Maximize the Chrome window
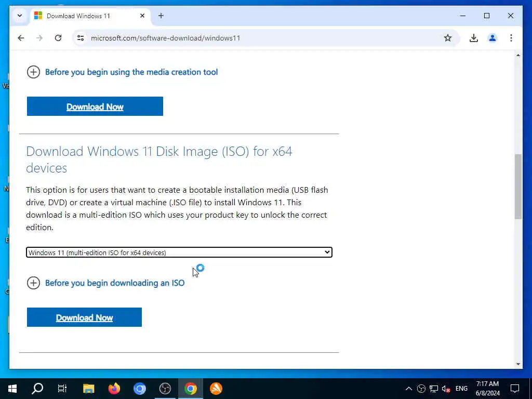Image resolution: width=532 pixels, height=399 pixels. (x=486, y=16)
